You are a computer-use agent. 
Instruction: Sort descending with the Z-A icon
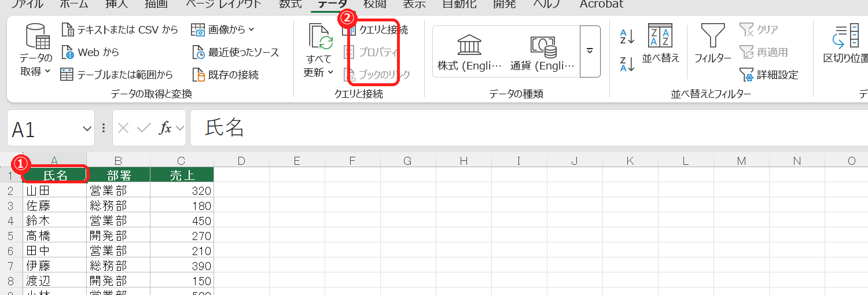pos(627,64)
